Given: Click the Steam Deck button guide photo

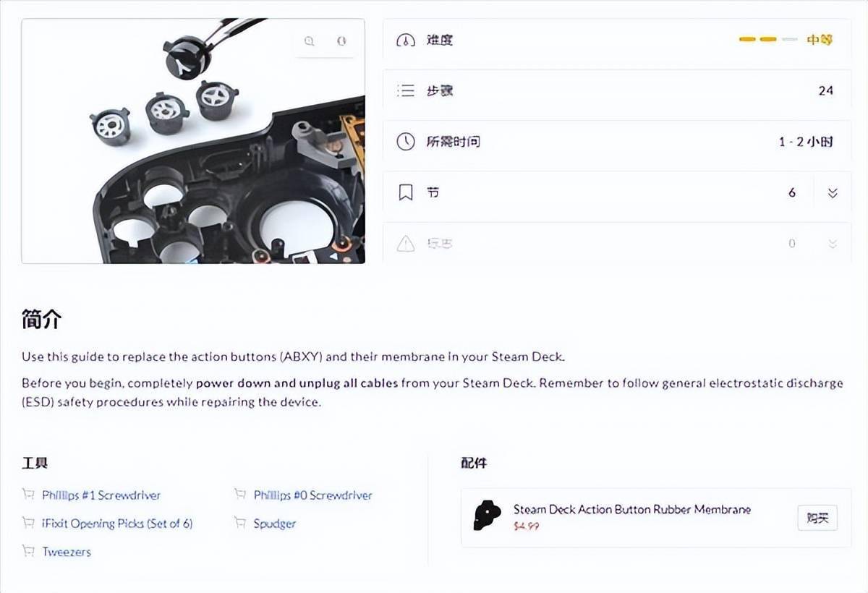Looking at the screenshot, I should 193,141.
